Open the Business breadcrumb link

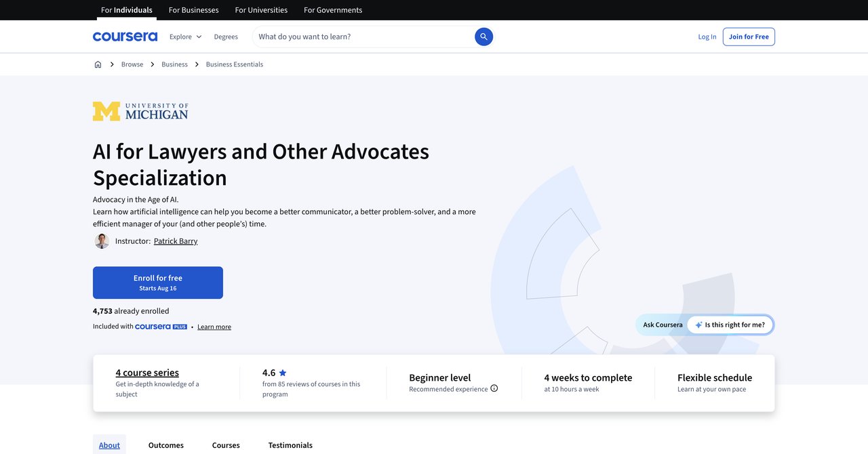[x=174, y=64]
